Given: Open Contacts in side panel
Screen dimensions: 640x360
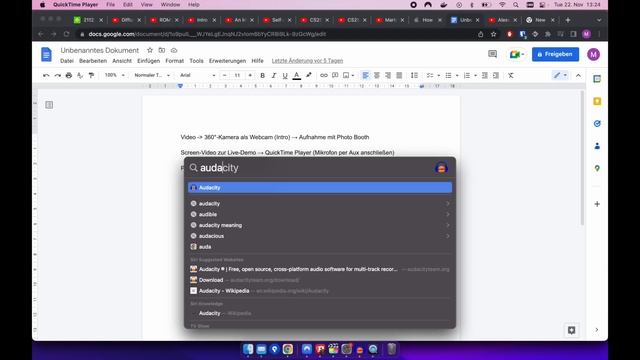Looking at the screenshot, I should coord(597,146).
